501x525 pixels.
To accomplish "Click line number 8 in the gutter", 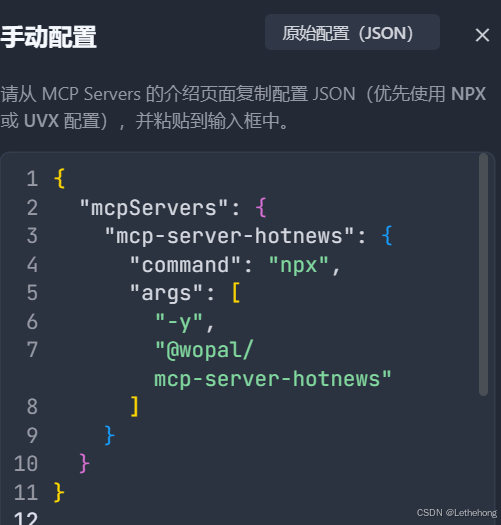I will [x=32, y=407].
